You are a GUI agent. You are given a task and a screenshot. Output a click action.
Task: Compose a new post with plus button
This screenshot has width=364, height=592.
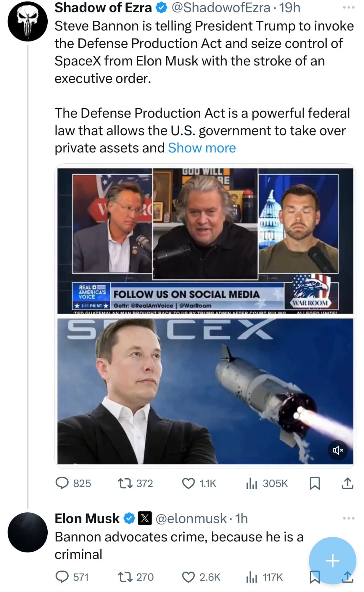tap(332, 560)
